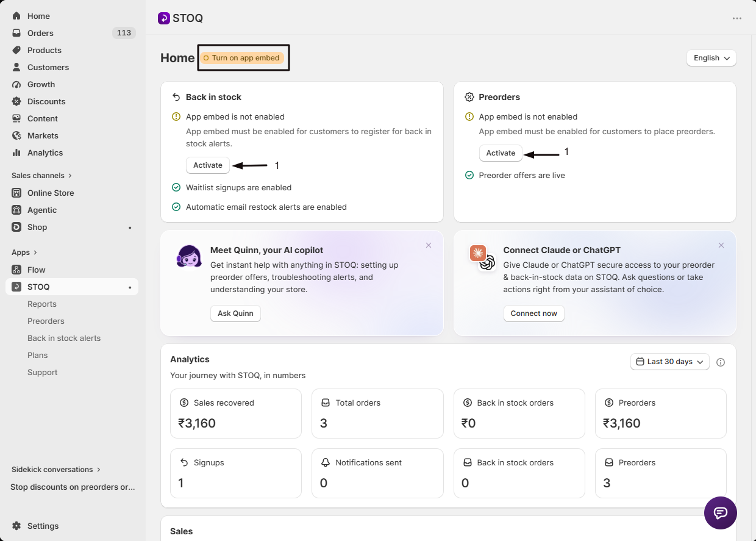This screenshot has height=541, width=756.
Task: Click the Online Store storefront icon
Action: (x=16, y=193)
